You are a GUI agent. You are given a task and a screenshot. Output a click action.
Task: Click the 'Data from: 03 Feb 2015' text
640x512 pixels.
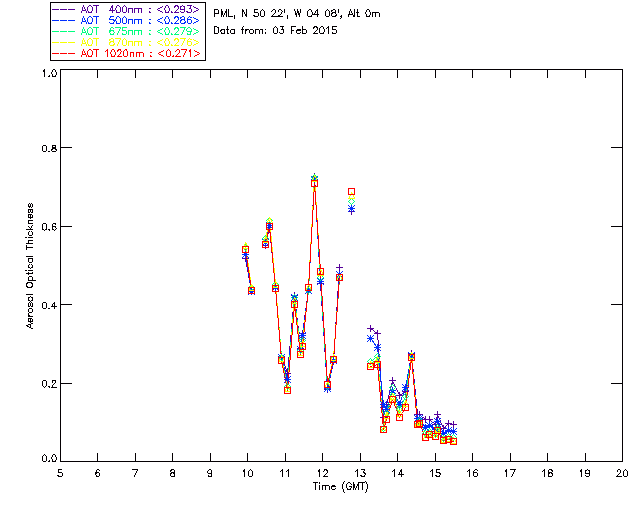(x=275, y=31)
